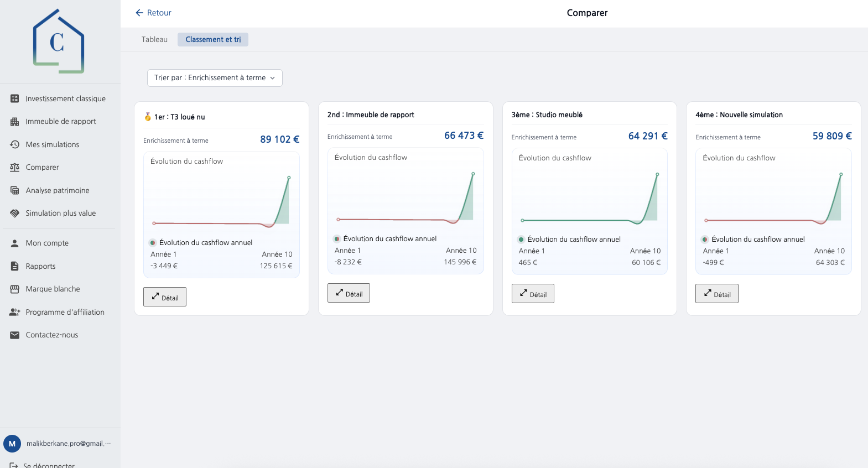Click the house logo with letter C
The image size is (868, 468).
tap(59, 41)
